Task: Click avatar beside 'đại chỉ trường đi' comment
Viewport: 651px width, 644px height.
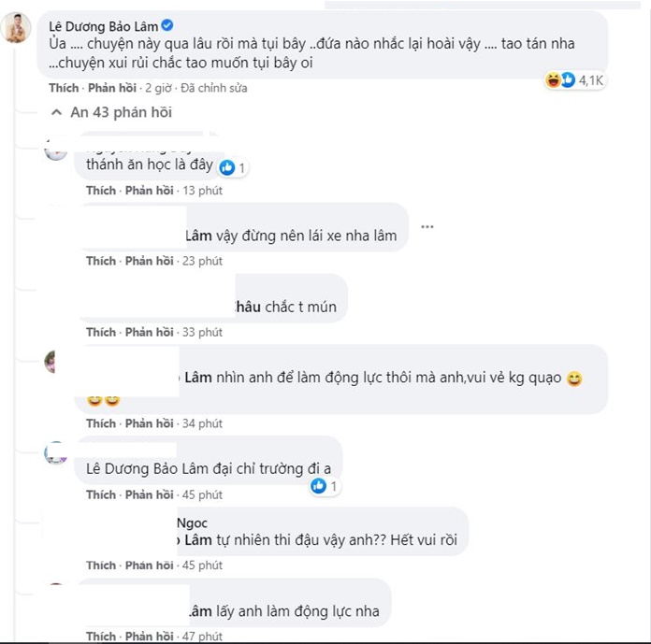Action: click(56, 453)
